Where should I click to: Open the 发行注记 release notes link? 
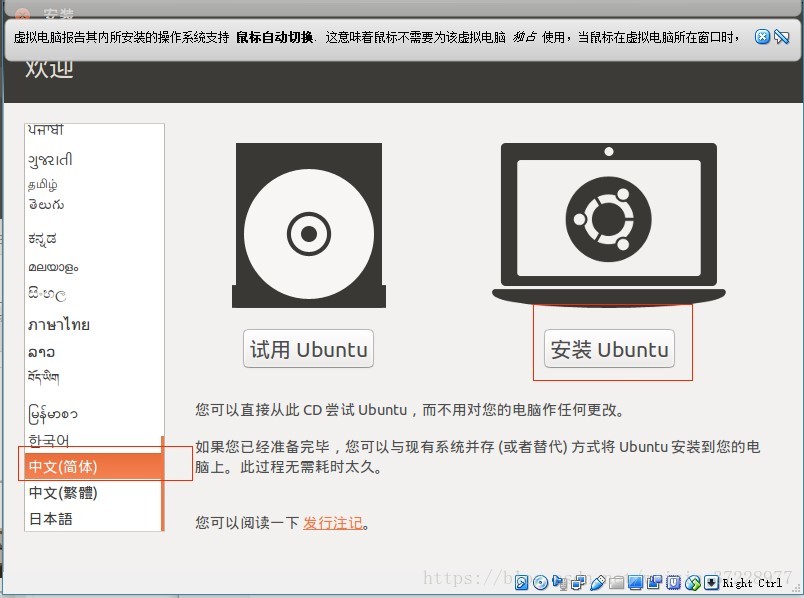click(x=333, y=523)
